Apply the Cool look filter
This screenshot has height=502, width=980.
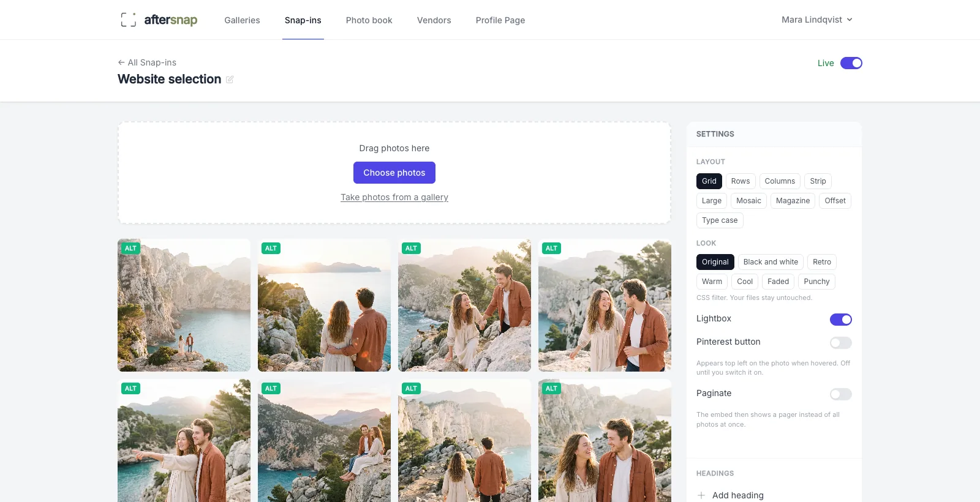[x=745, y=282]
